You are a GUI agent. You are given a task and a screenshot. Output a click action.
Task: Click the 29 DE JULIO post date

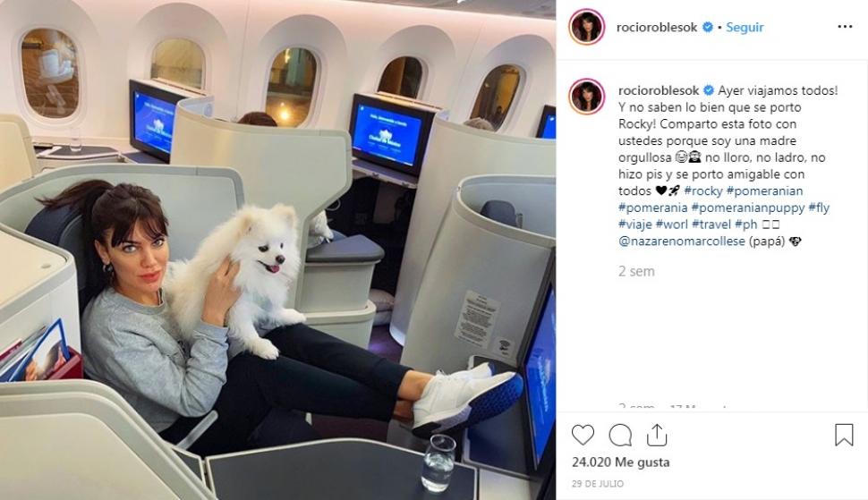click(598, 483)
